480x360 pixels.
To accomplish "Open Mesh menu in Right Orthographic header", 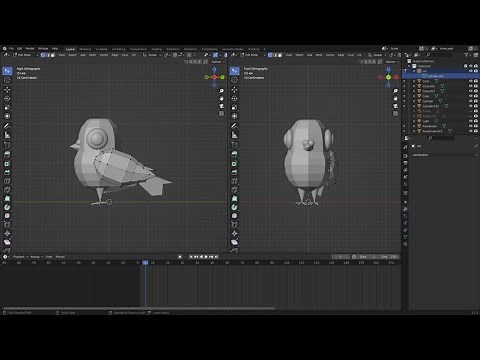I will [92, 55].
